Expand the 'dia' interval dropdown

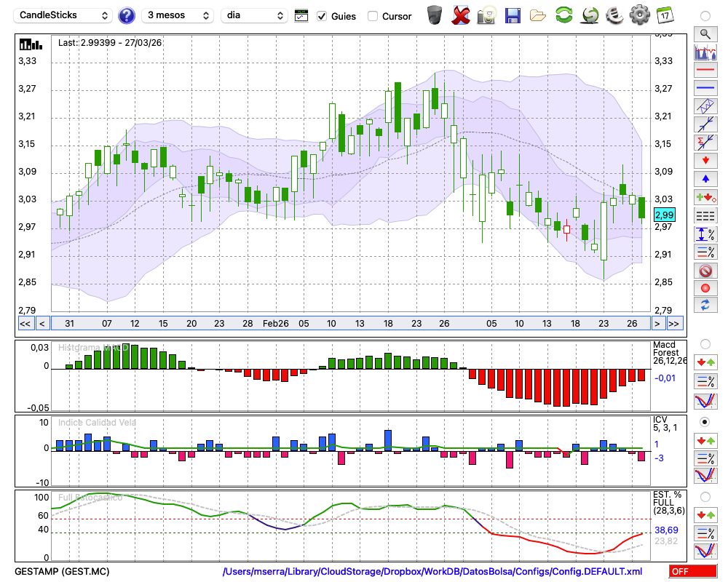(254, 15)
